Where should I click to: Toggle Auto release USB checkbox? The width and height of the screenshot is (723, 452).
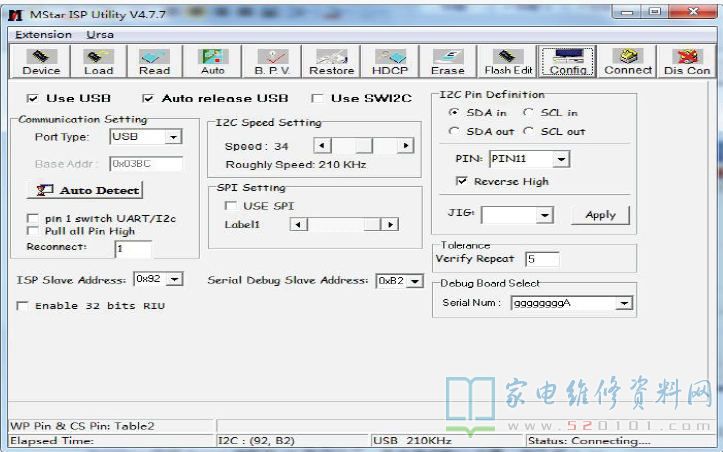point(148,98)
